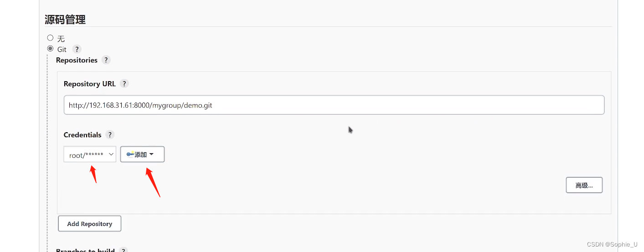Click the 高级... advanced button
The image size is (644, 252).
(584, 185)
